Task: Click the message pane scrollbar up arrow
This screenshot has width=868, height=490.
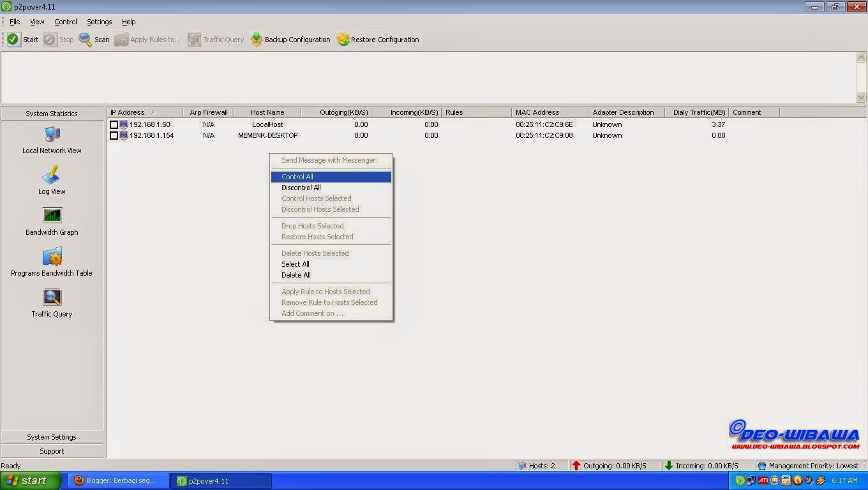Action: 861,57
